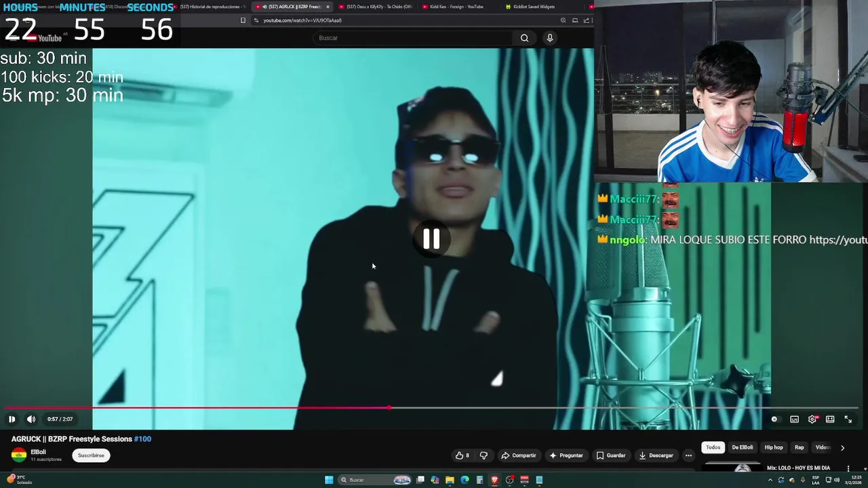Expand filter chips with right arrow
Image resolution: width=868 pixels, height=488 pixels.
tap(842, 448)
